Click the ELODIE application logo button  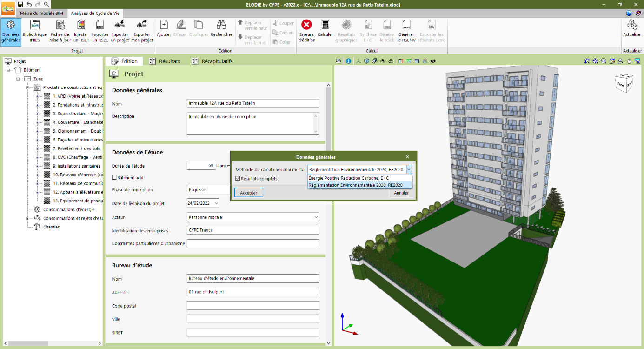8,8
